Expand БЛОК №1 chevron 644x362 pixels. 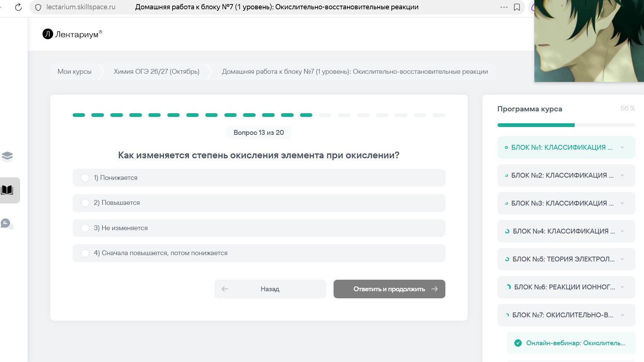pyautogui.click(x=622, y=147)
